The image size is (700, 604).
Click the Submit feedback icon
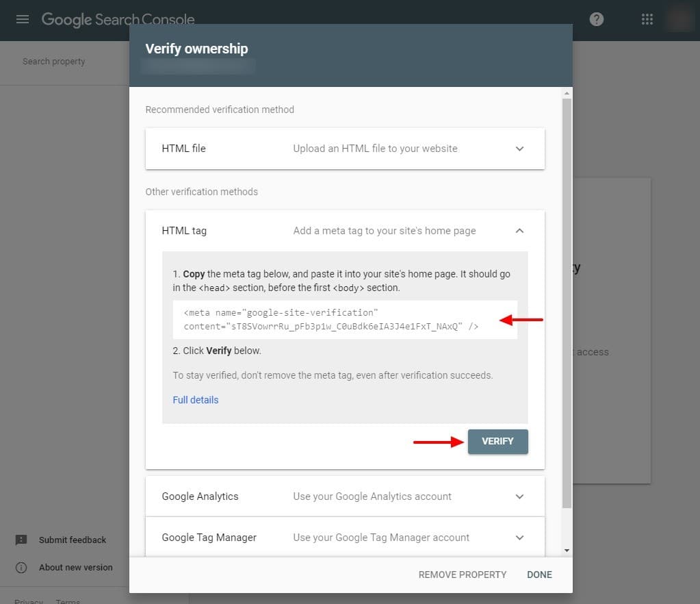(21, 540)
